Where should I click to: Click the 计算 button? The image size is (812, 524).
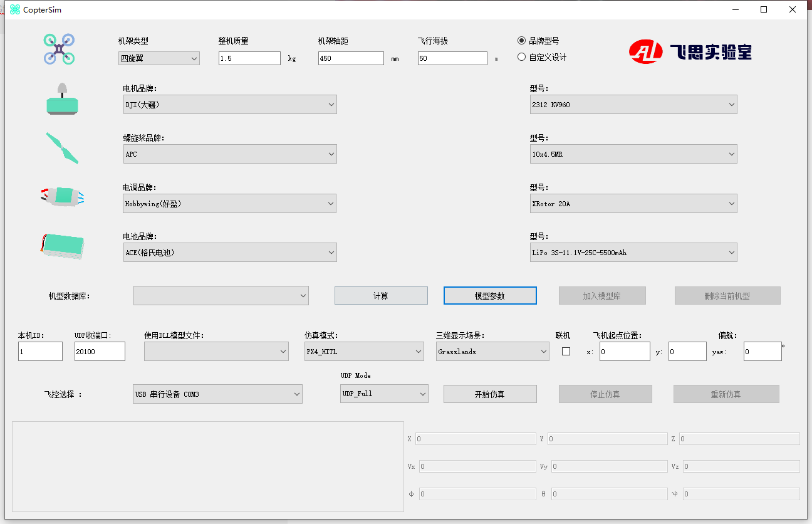coord(381,295)
